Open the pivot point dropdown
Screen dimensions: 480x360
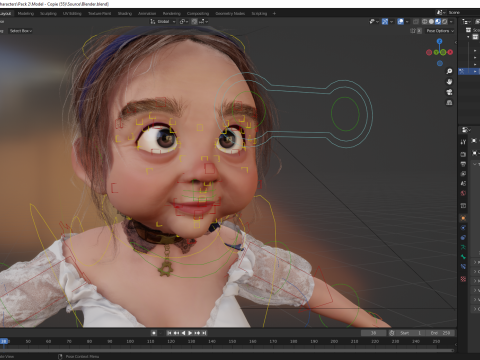tap(184, 22)
